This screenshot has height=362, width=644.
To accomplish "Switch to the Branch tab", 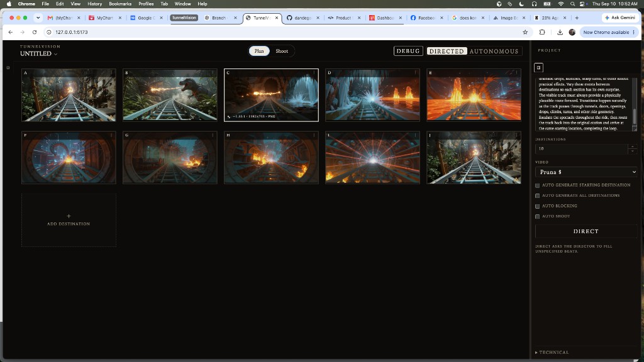I will 221,18.
